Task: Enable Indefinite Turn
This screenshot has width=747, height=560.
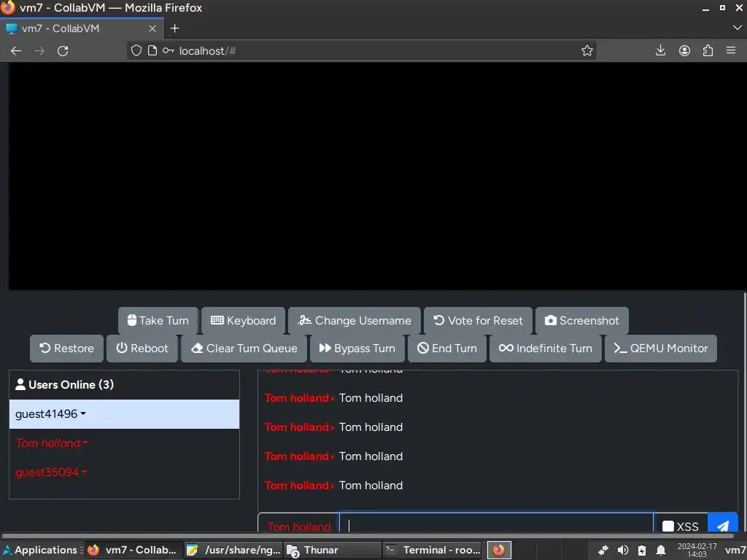Action: [x=546, y=348]
